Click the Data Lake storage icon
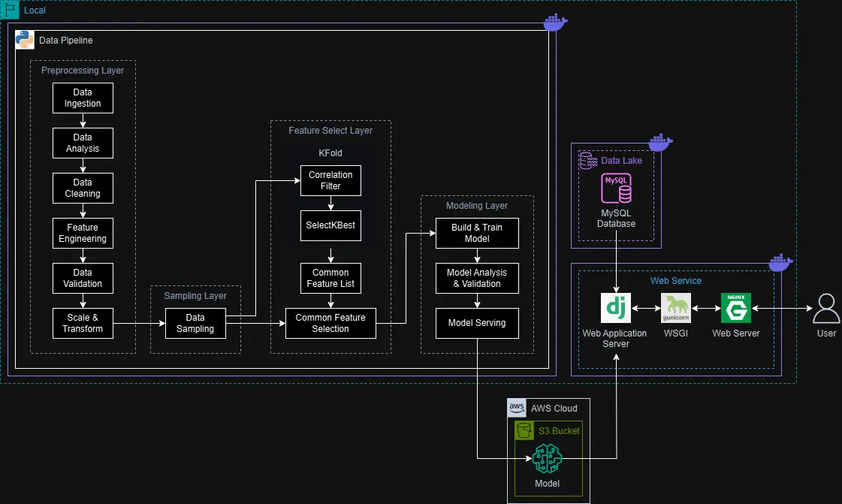The width and height of the screenshot is (842, 504). click(x=589, y=160)
